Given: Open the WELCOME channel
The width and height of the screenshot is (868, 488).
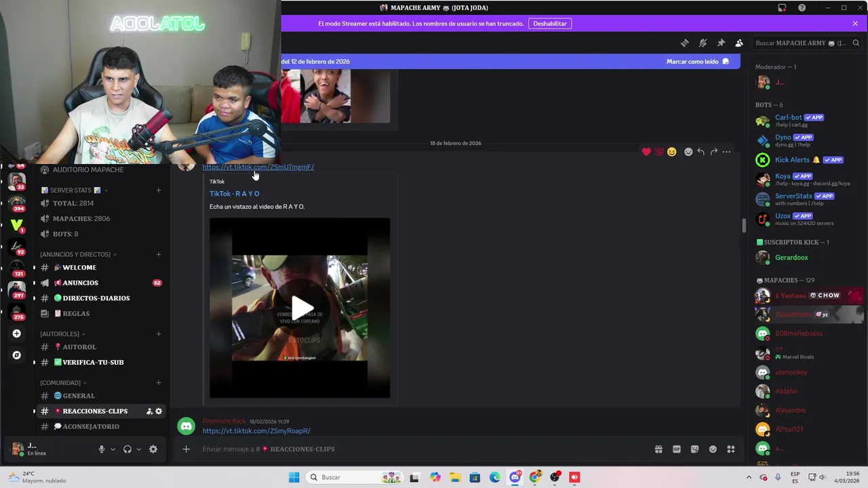Looking at the screenshot, I should (x=100, y=268).
